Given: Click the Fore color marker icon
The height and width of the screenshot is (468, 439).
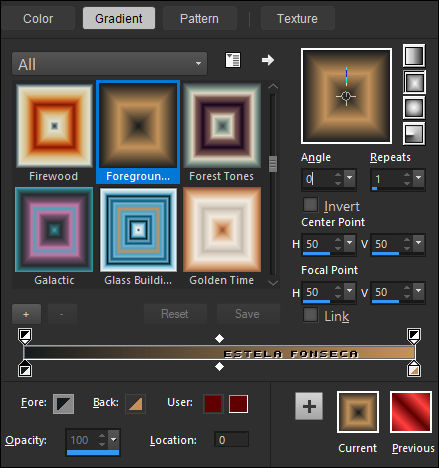Looking at the screenshot, I should pos(63,404).
